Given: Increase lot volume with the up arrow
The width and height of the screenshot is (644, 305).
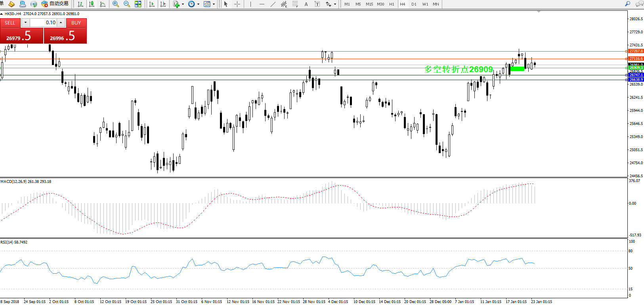Looking at the screenshot, I should coord(61,23).
